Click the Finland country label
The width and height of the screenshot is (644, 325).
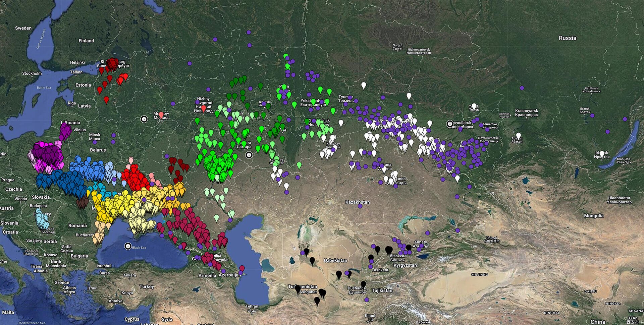(x=86, y=41)
